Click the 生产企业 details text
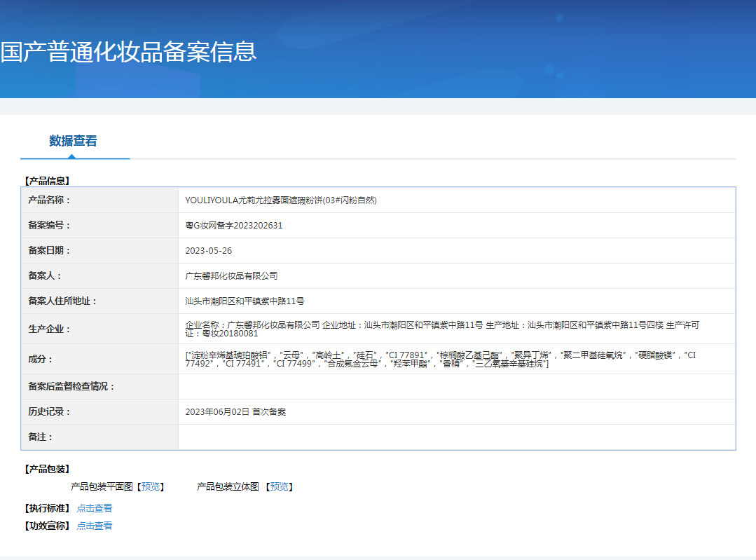The image size is (756, 560). coord(442,329)
